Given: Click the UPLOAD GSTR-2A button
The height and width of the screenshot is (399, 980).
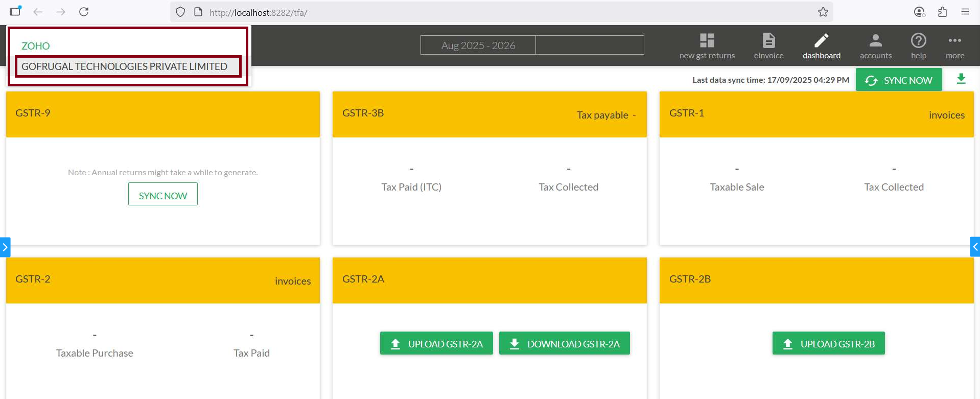Looking at the screenshot, I should [x=436, y=343].
